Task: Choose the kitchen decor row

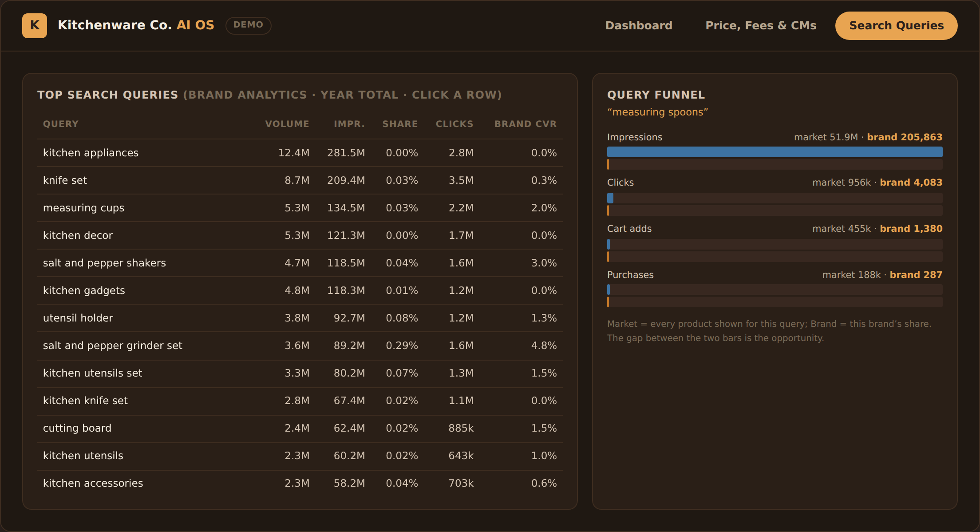Action: point(300,235)
